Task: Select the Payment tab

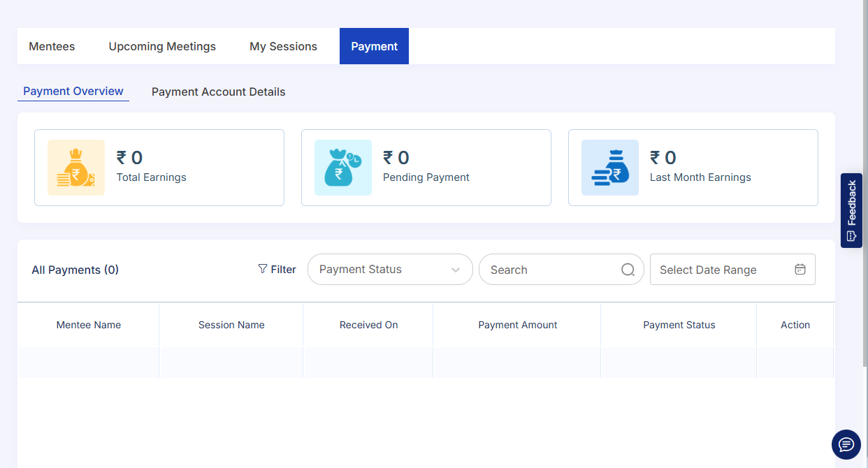Action: tap(374, 46)
